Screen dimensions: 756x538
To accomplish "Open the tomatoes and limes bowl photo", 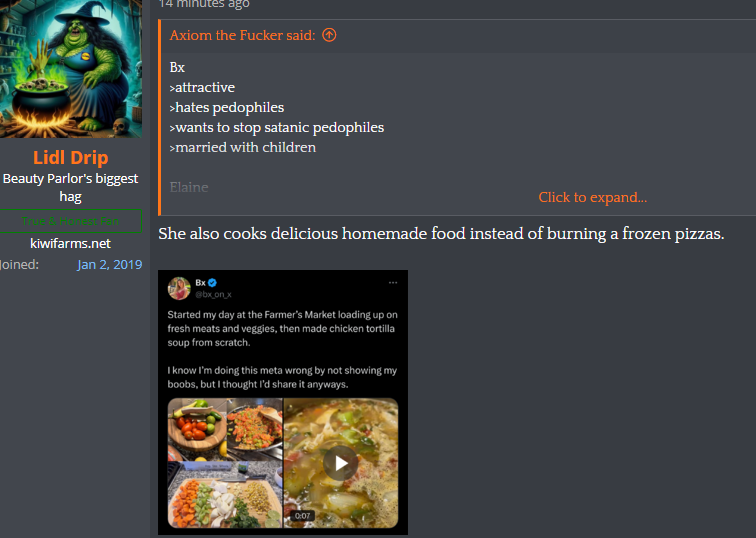I will [x=197, y=425].
